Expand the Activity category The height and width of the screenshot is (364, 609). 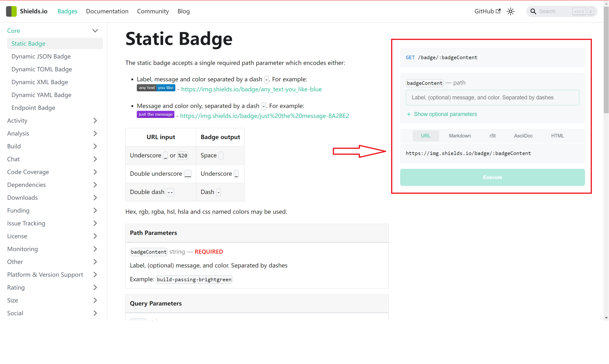(95, 121)
